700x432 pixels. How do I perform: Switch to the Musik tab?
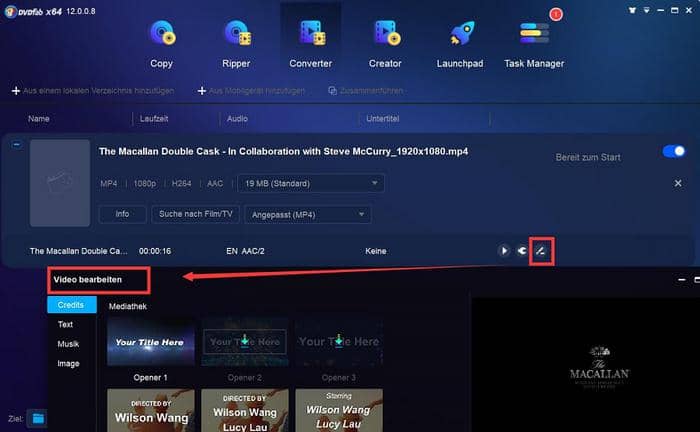[68, 344]
